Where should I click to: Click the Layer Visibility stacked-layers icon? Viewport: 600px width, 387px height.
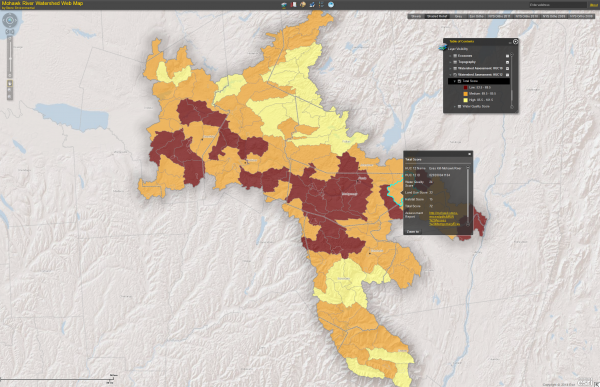(x=442, y=47)
